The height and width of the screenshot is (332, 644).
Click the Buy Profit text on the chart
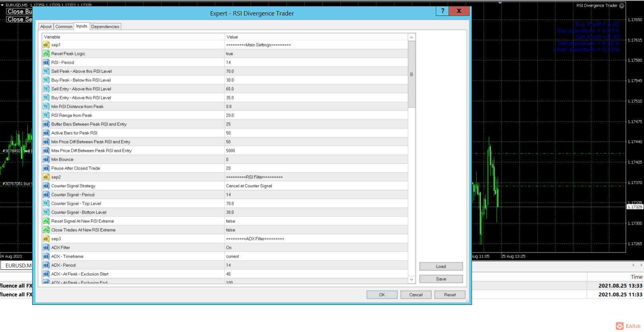tap(597, 24)
